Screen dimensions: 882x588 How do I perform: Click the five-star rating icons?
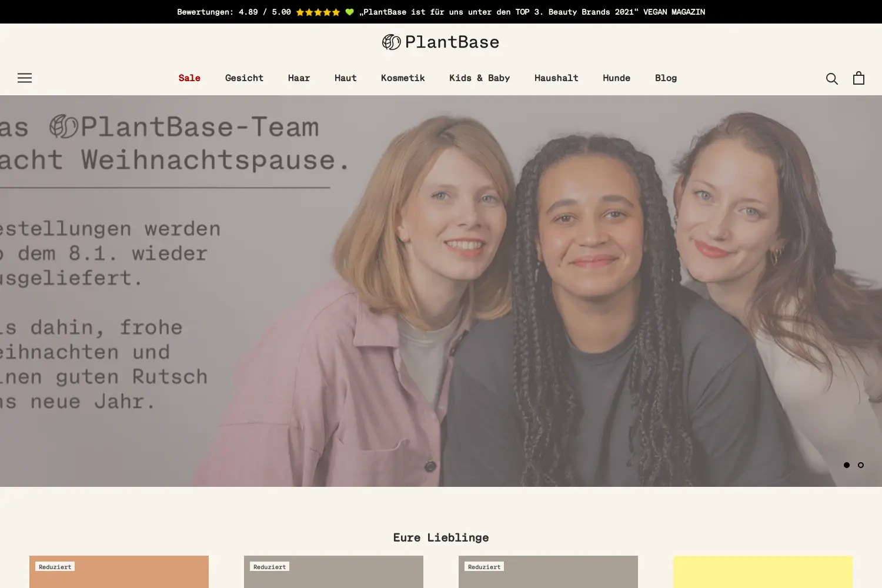point(318,12)
